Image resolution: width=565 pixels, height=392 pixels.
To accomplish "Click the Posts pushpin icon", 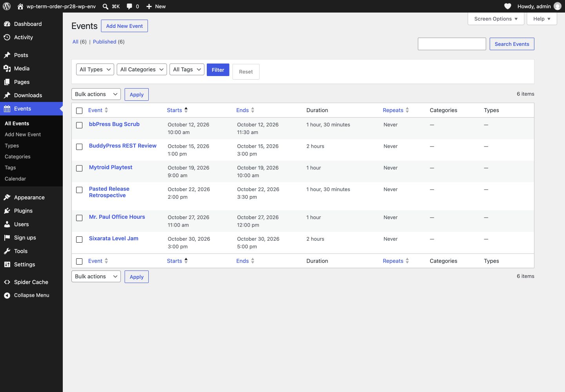I will point(7,55).
